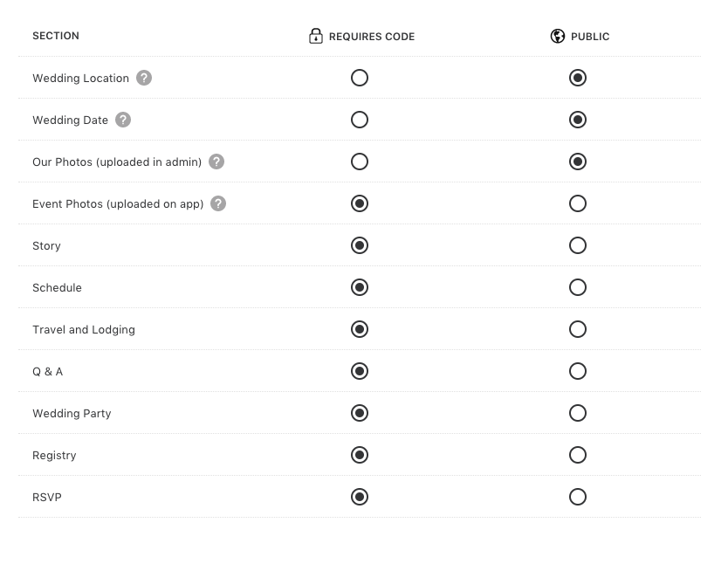
Task: Click the help icon beside Wedding Location
Action: pos(144,78)
